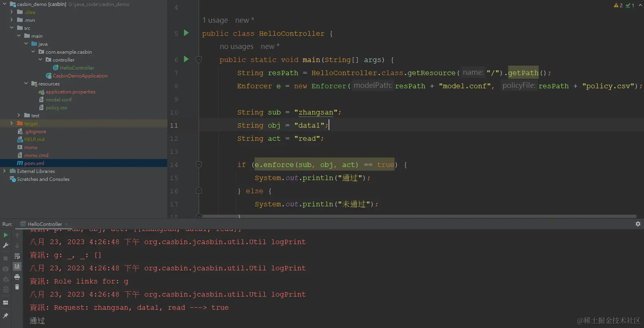Image resolution: width=644 pixels, height=328 pixels.
Task: Expand the .mvn folder
Action: coord(12,20)
